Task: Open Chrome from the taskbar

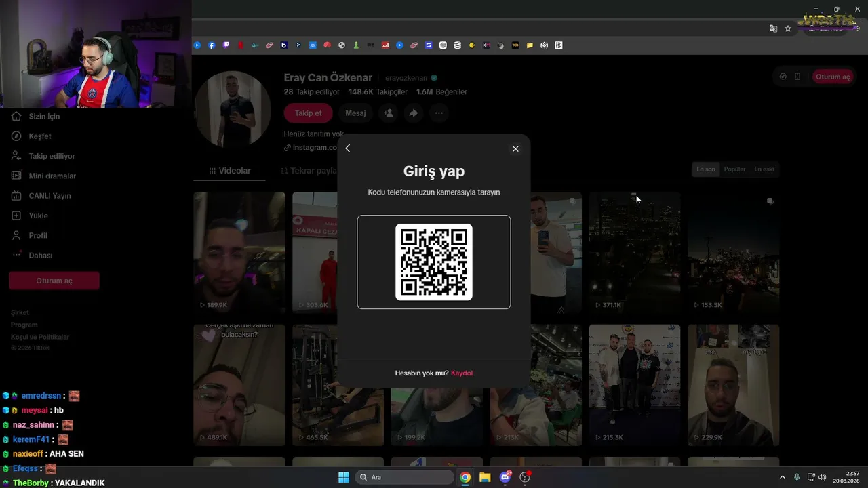Action: [465, 477]
